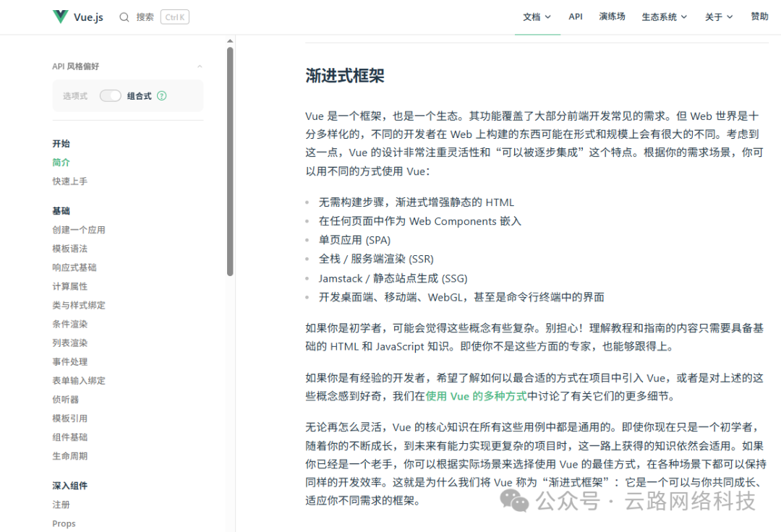Click the search magnifier icon
The height and width of the screenshot is (532, 781).
click(x=124, y=17)
